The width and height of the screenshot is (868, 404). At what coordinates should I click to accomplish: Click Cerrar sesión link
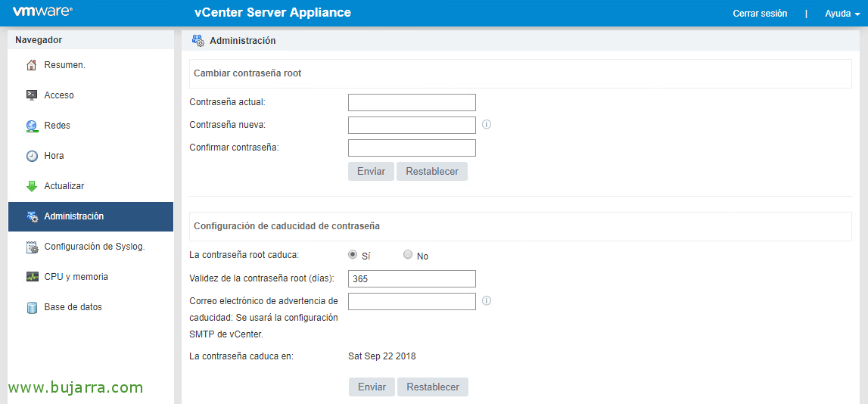pyautogui.click(x=760, y=14)
